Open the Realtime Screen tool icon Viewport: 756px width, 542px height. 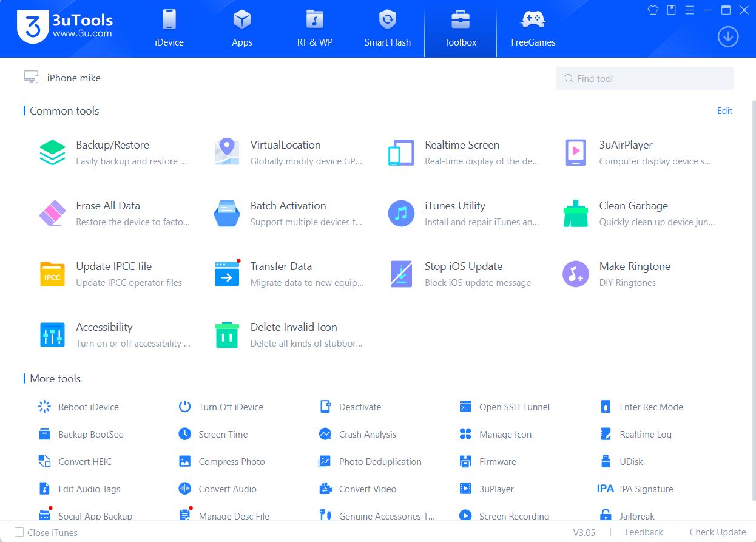tap(401, 152)
